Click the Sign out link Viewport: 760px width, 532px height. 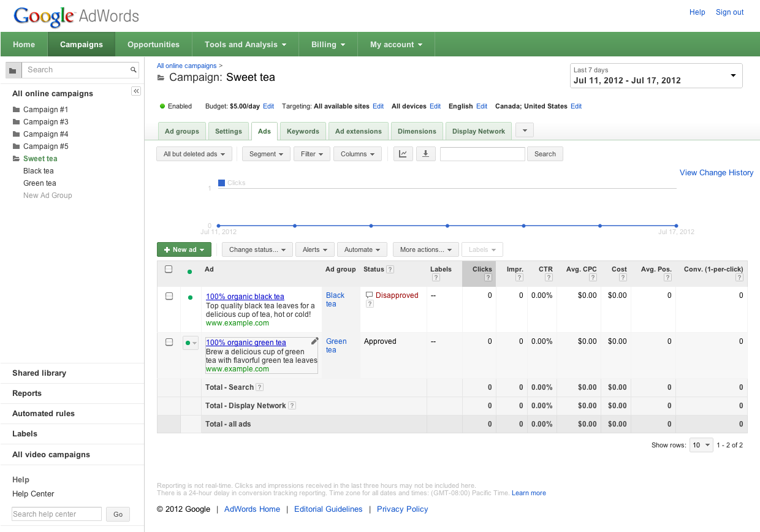coord(729,12)
